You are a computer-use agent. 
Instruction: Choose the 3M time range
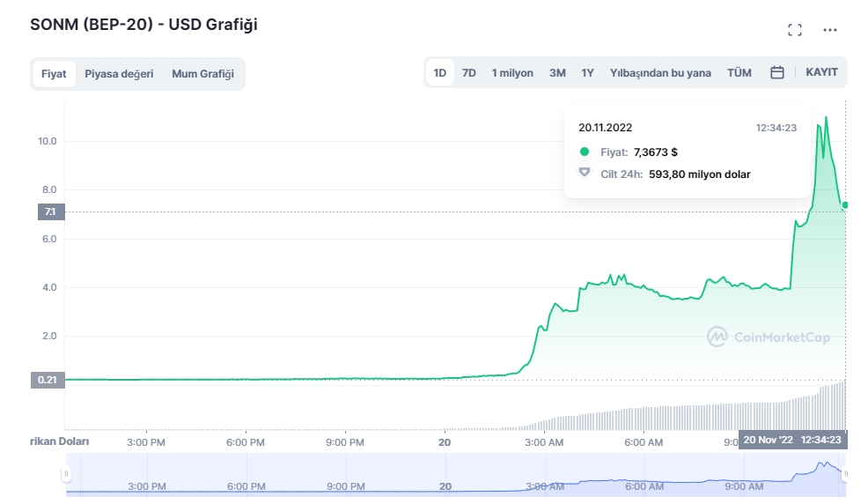[x=557, y=73]
